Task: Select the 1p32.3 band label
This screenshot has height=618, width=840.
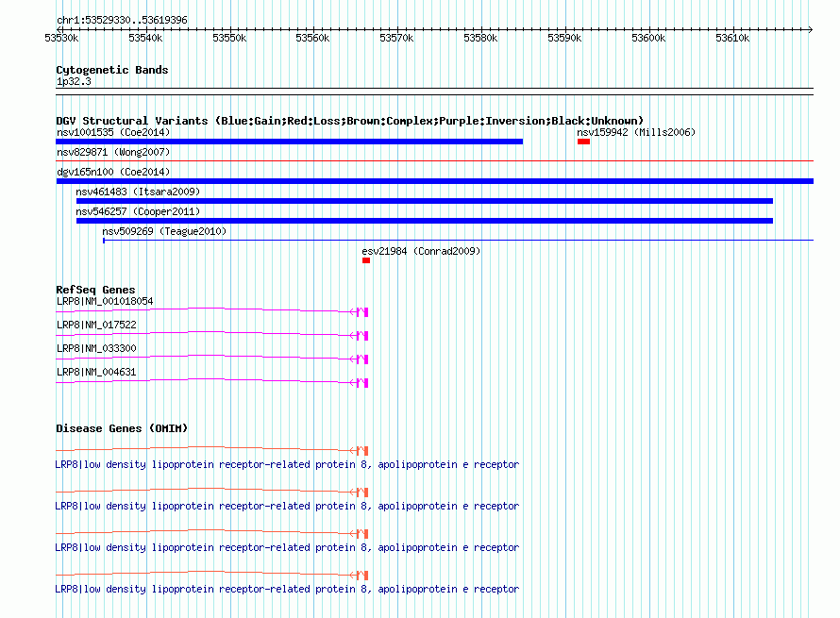Action: [74, 81]
